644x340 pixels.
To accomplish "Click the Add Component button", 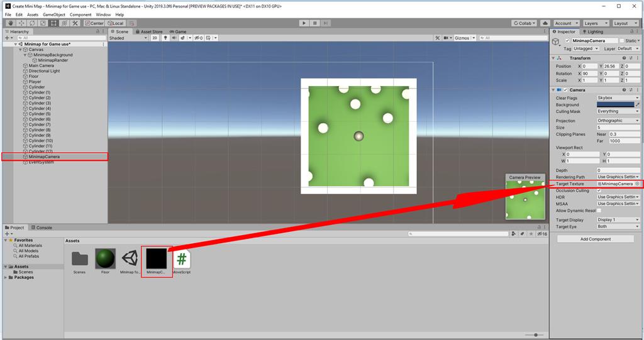I will (596, 239).
